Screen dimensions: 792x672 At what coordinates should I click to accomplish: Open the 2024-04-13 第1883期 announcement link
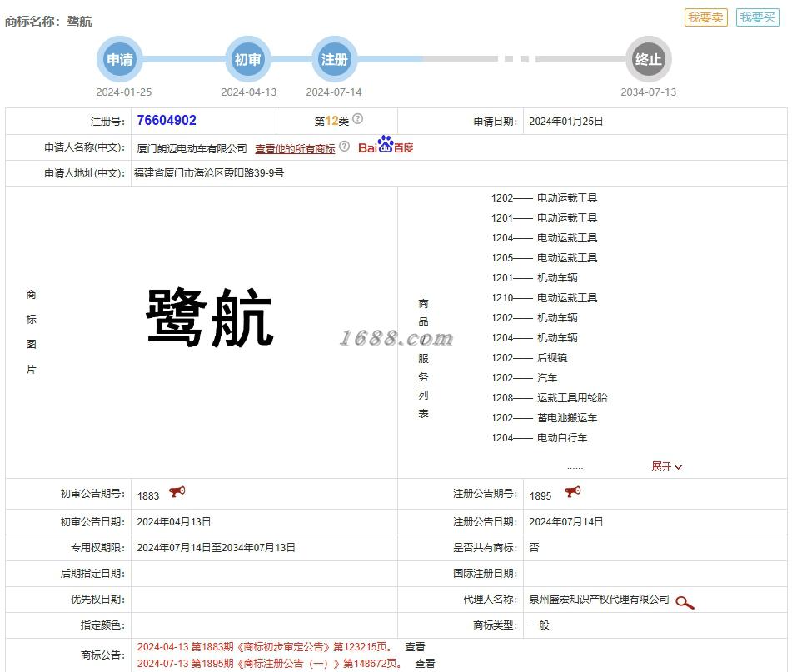pos(265,647)
